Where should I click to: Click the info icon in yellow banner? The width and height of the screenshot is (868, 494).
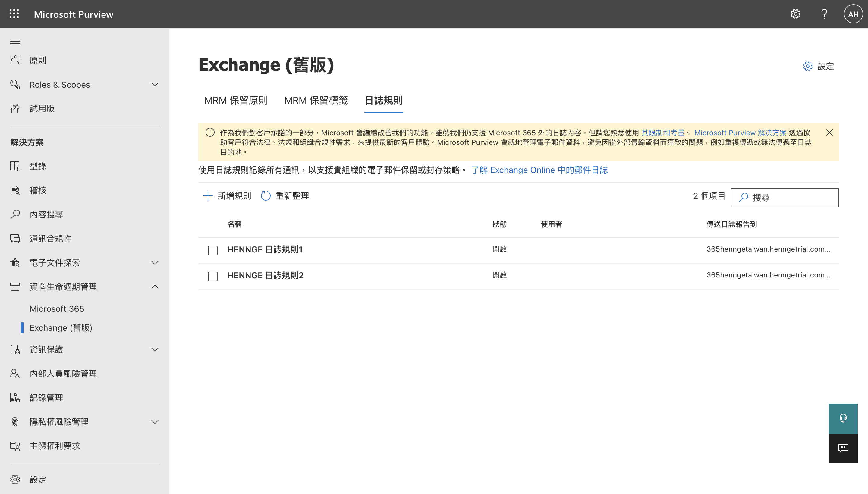[210, 132]
